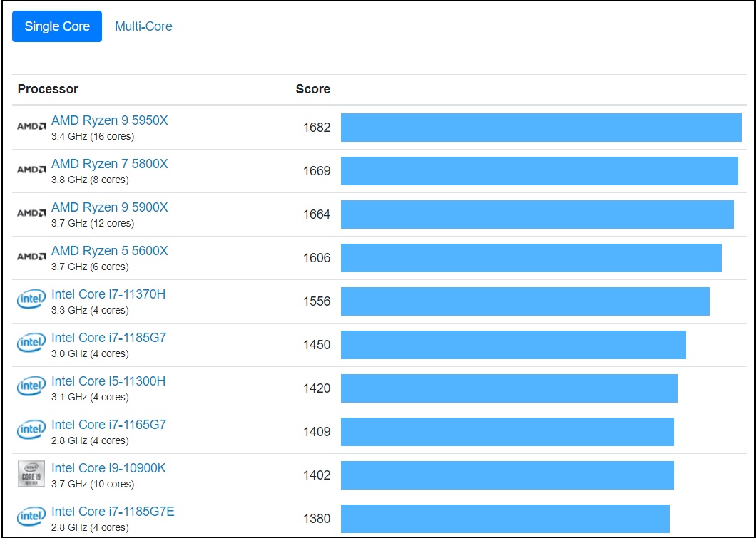Click the Ryzen 9 5950X score bar

(541, 128)
